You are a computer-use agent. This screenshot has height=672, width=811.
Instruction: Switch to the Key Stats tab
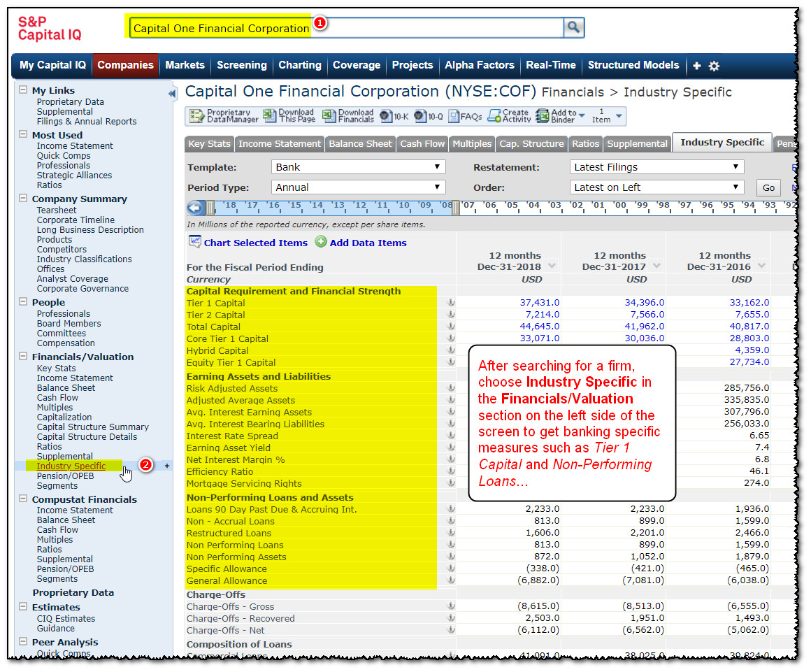(210, 144)
